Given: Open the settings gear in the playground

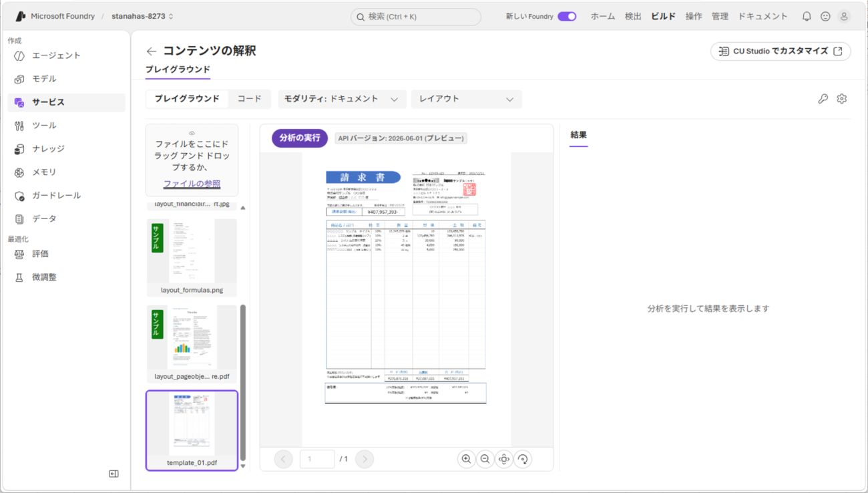Looking at the screenshot, I should click(x=842, y=99).
